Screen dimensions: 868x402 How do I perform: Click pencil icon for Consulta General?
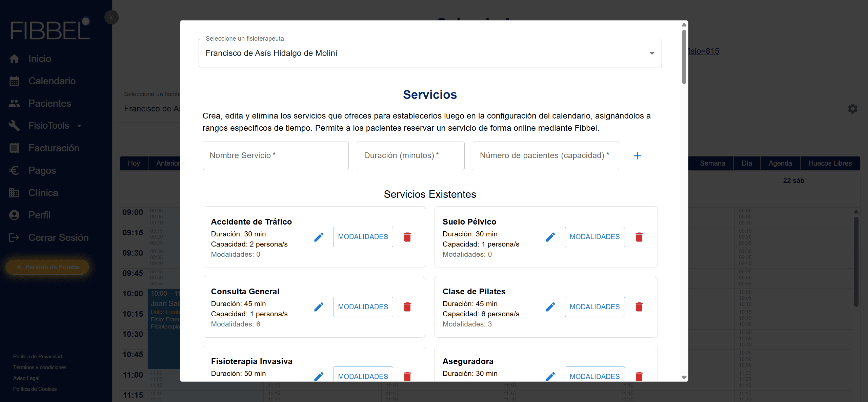319,307
